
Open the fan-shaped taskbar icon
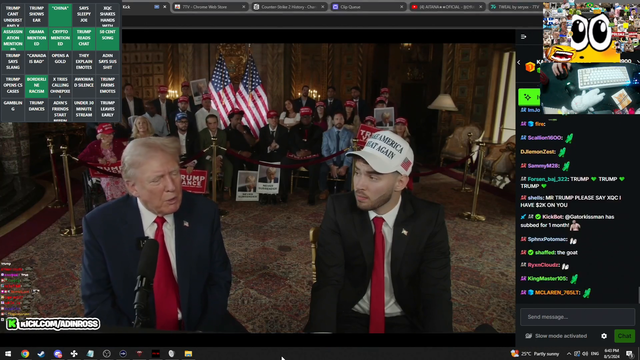coord(74,353)
